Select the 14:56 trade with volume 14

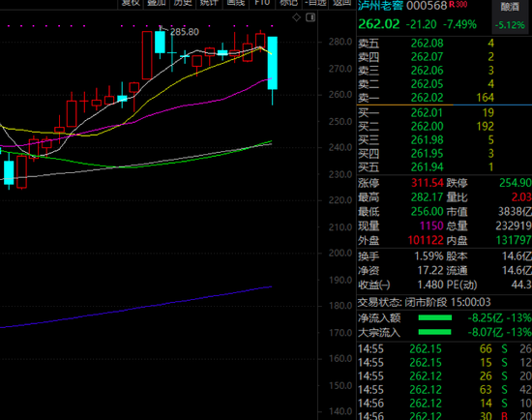click(x=445, y=404)
